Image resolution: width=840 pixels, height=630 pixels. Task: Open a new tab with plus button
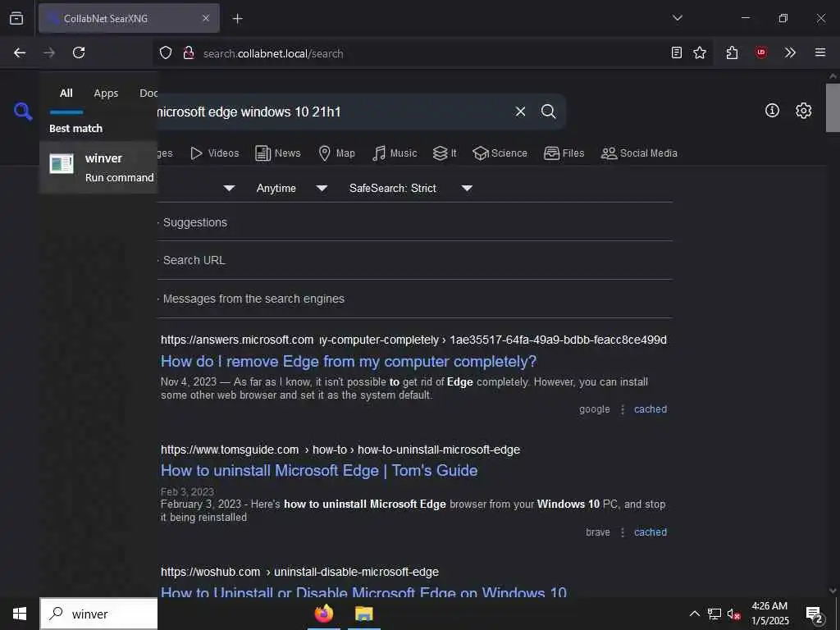238,19
